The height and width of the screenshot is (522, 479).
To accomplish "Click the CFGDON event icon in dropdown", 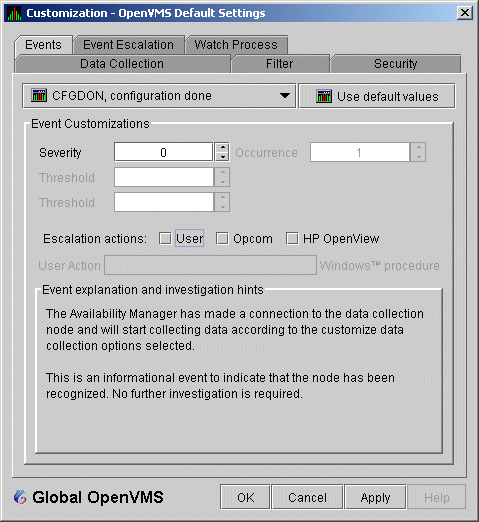I will coord(39,96).
